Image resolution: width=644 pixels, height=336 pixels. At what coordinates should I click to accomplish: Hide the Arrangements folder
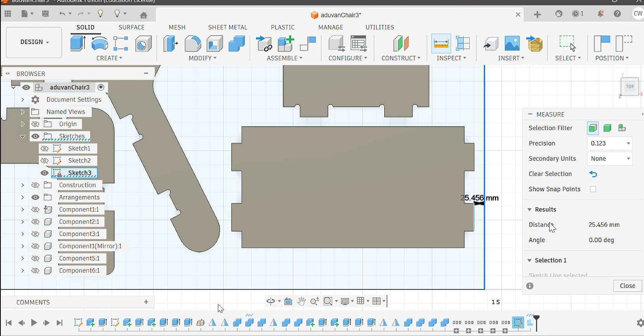click(x=35, y=197)
